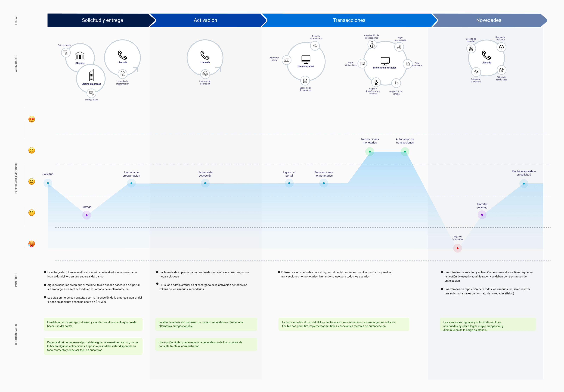Click the Monetarias Virtuales monitor icon

[x=385, y=61]
